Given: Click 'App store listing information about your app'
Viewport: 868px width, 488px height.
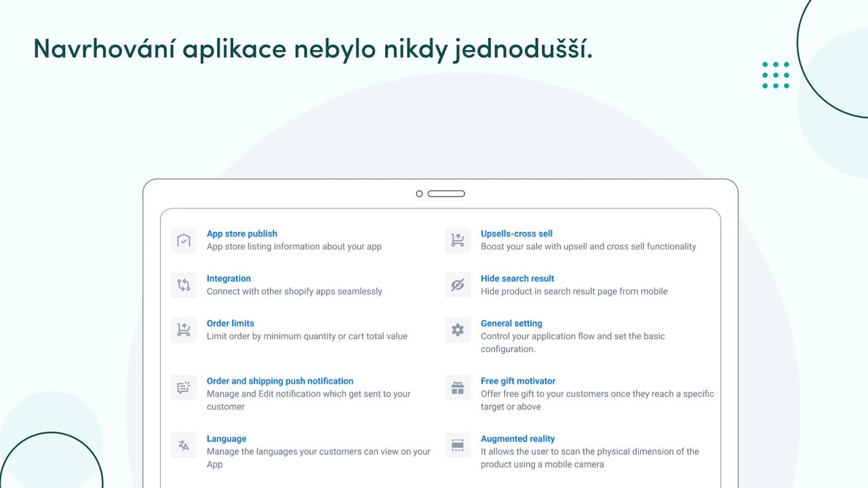Looking at the screenshot, I should pyautogui.click(x=294, y=247).
